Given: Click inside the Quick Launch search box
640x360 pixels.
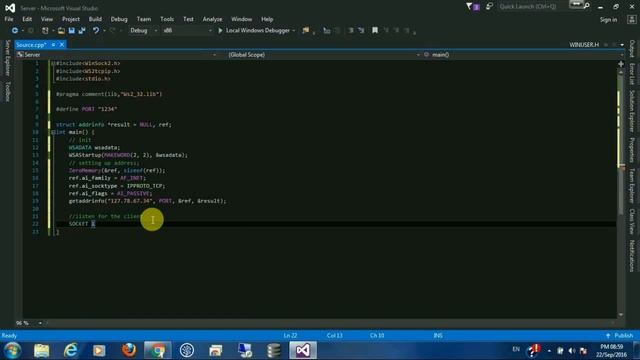Looking at the screenshot, I should point(539,7).
